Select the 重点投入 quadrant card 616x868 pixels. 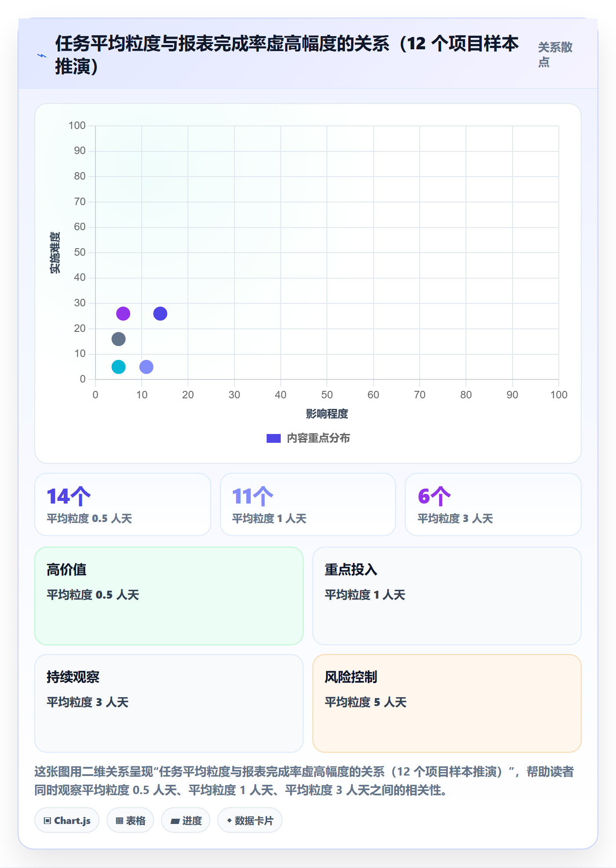coord(447,596)
